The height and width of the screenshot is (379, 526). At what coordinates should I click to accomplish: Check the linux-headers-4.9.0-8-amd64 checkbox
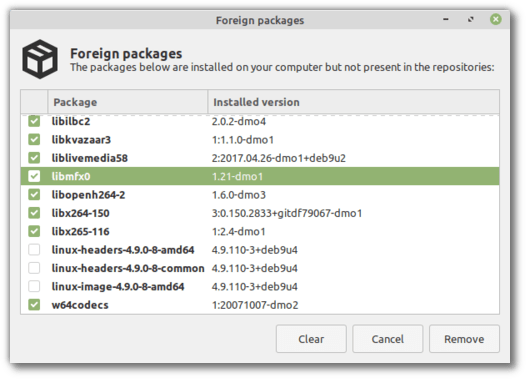click(34, 250)
